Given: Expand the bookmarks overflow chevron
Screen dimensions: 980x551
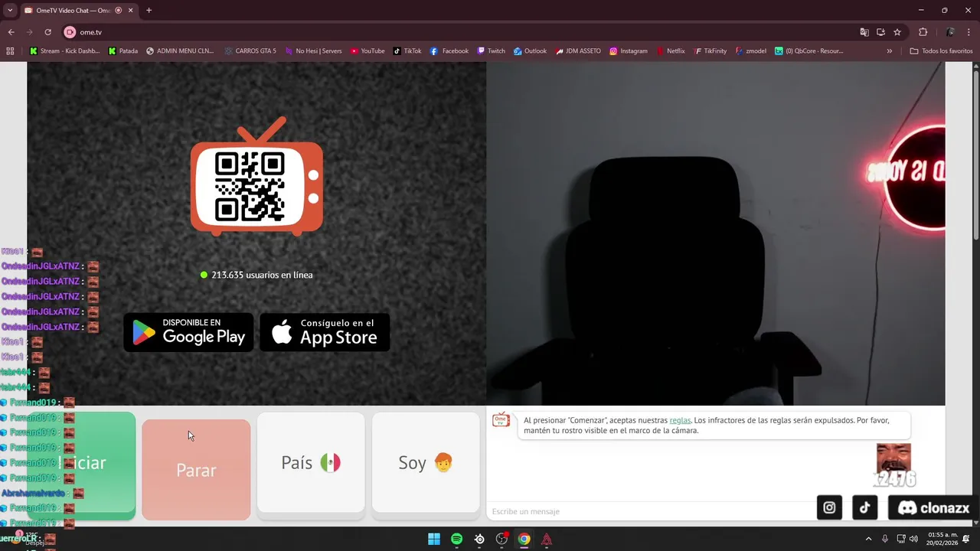Looking at the screenshot, I should click(x=890, y=51).
